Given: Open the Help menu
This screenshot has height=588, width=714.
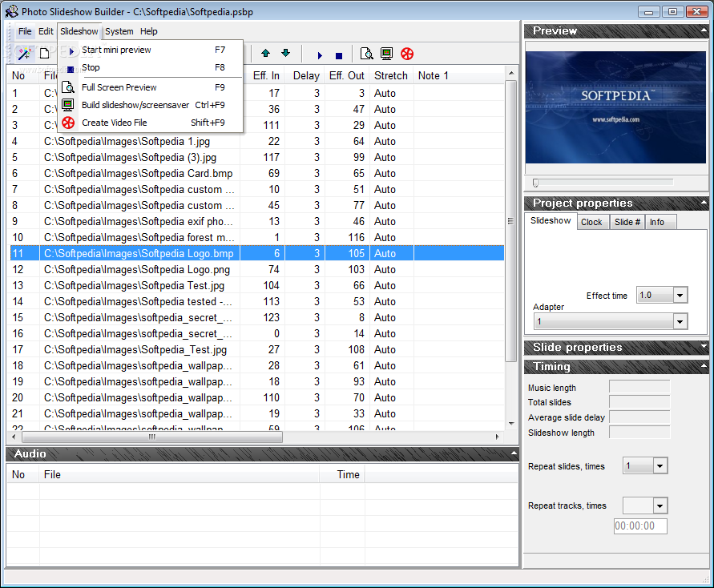Looking at the screenshot, I should [x=148, y=31].
